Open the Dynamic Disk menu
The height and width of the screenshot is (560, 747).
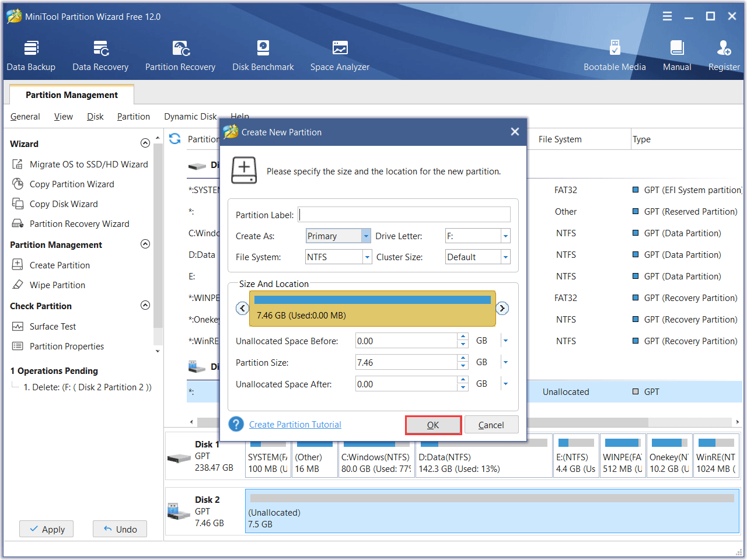(190, 117)
